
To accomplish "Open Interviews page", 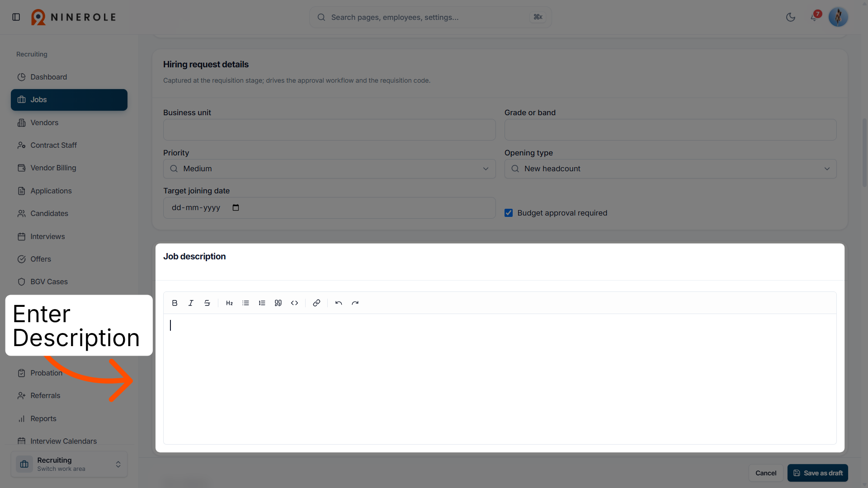I will tap(69, 236).
